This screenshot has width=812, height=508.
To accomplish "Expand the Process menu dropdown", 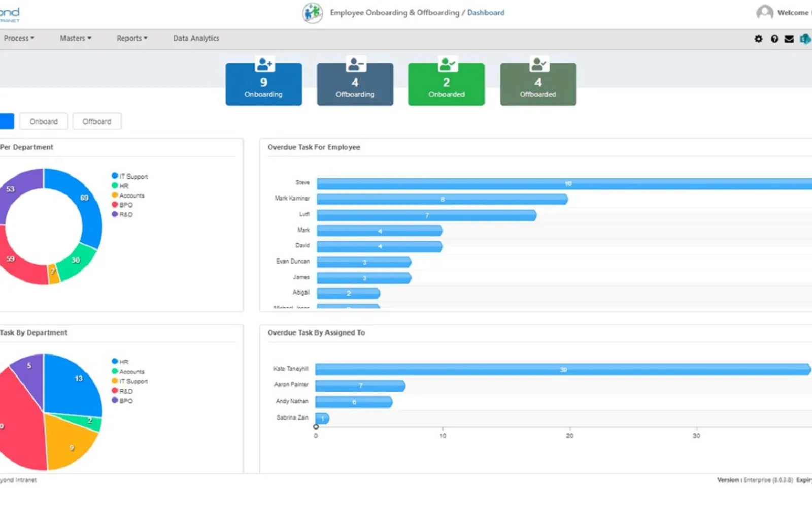I will [x=19, y=38].
